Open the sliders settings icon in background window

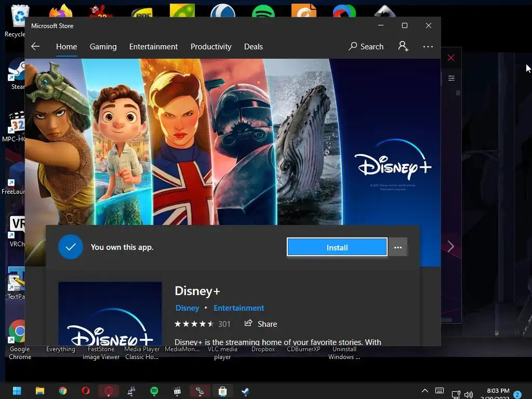(x=451, y=78)
